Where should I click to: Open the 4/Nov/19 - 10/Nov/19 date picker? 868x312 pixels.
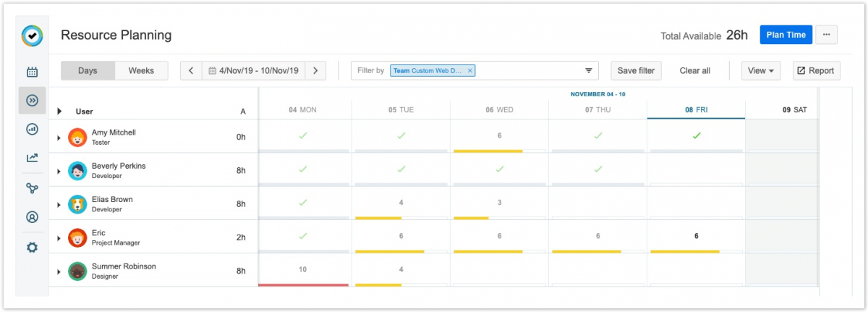click(x=253, y=71)
